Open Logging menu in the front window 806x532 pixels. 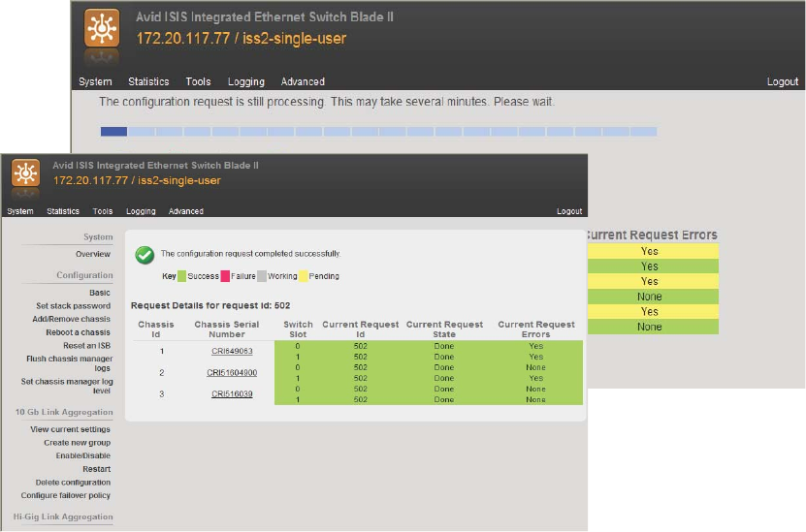click(141, 211)
